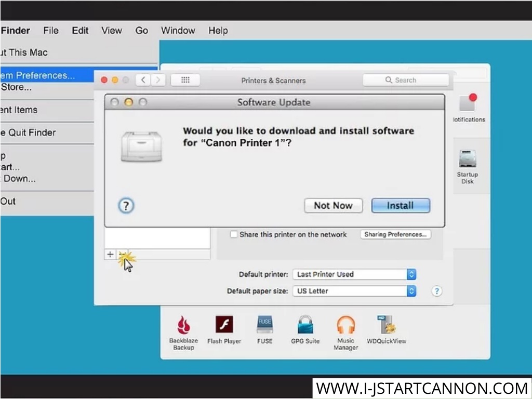Select Force Quit Finder menu entry
532x399 pixels.
coord(47,132)
